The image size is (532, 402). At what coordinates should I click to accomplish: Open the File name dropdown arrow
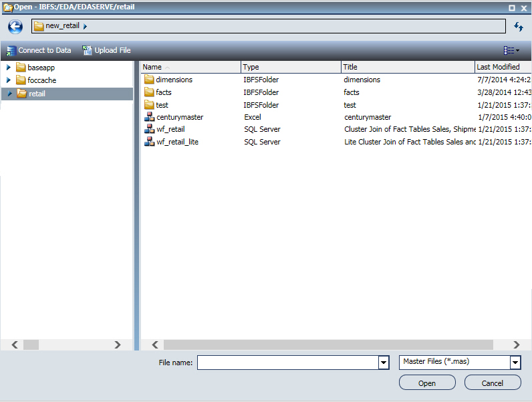click(384, 363)
